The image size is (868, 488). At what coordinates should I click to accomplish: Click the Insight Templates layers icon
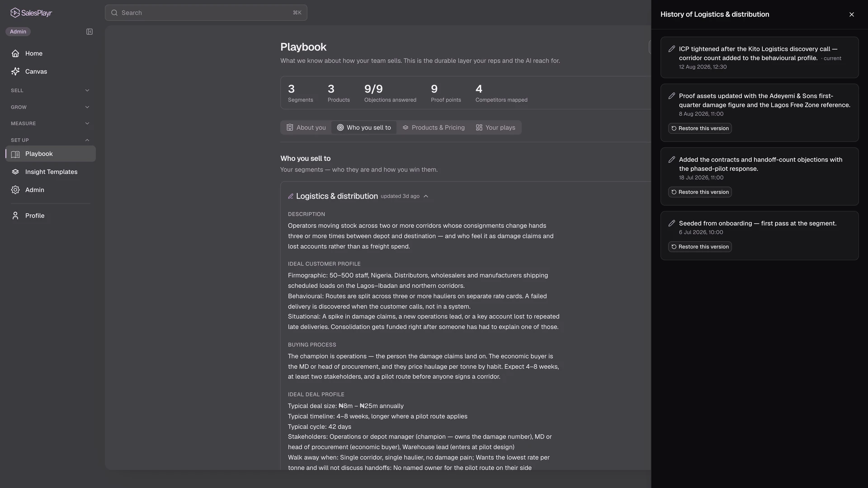tap(15, 172)
